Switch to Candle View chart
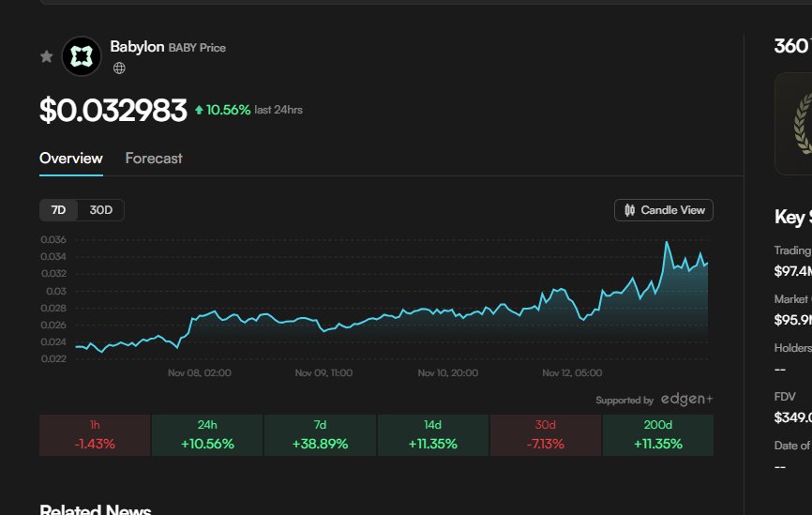Viewport: 812px width, 515px height. pos(663,210)
